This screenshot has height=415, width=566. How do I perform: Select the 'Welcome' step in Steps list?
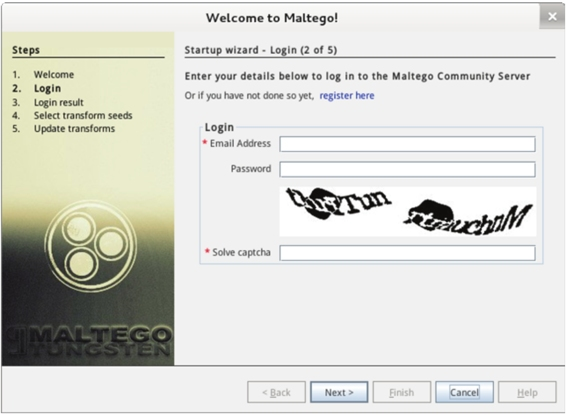click(54, 75)
